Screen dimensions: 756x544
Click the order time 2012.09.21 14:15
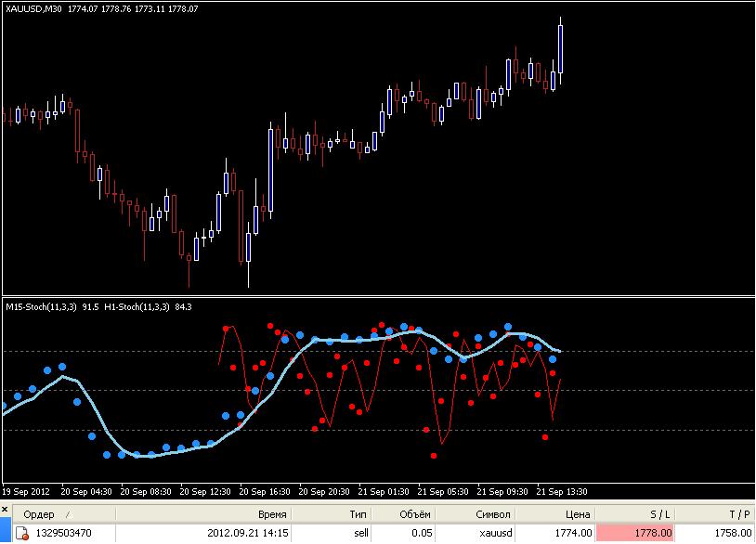(x=248, y=533)
